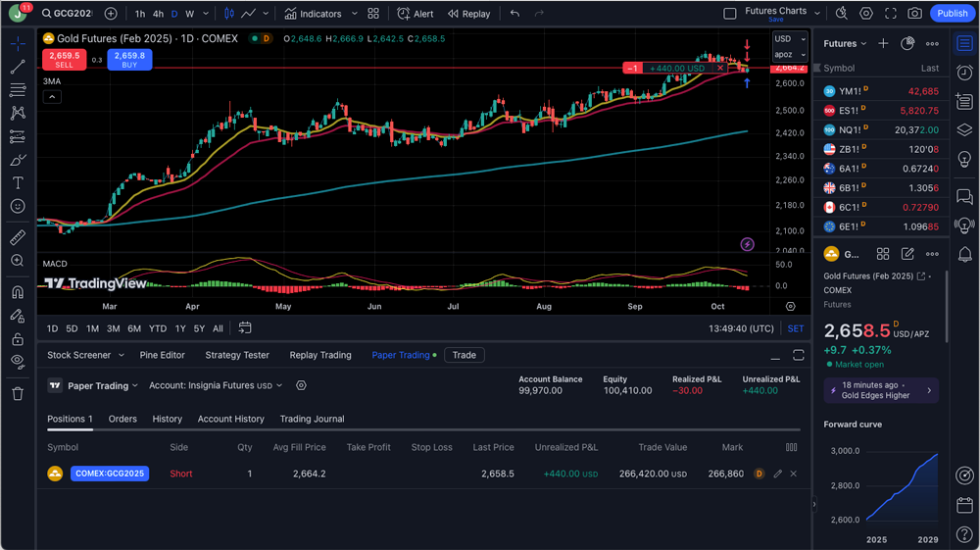The height and width of the screenshot is (550, 980).
Task: Click the Trade button
Action: [464, 355]
